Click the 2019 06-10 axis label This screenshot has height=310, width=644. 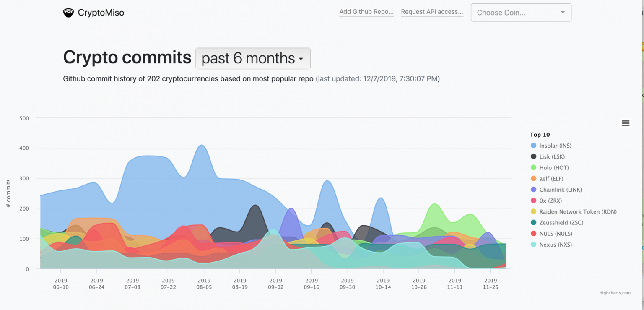pyautogui.click(x=61, y=284)
